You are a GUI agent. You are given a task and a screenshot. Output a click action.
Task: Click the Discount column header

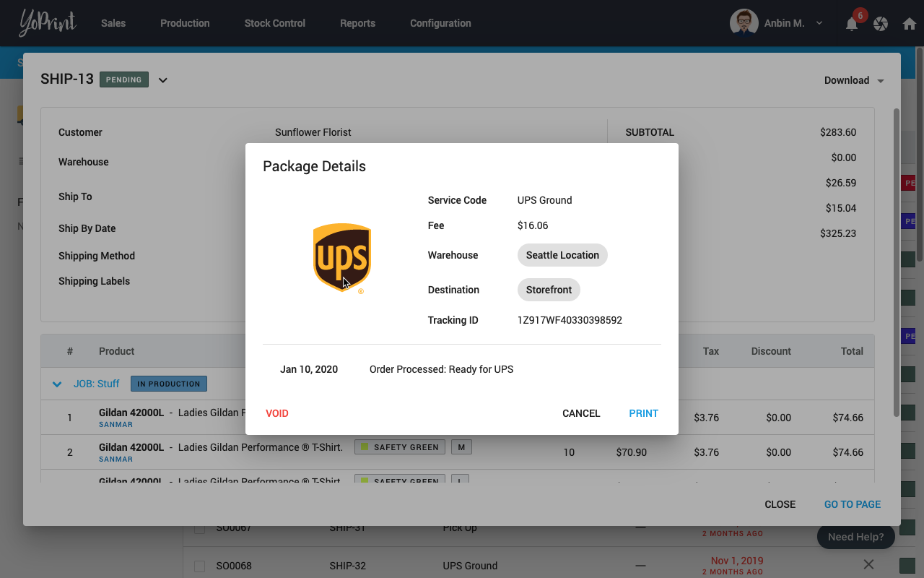point(771,351)
